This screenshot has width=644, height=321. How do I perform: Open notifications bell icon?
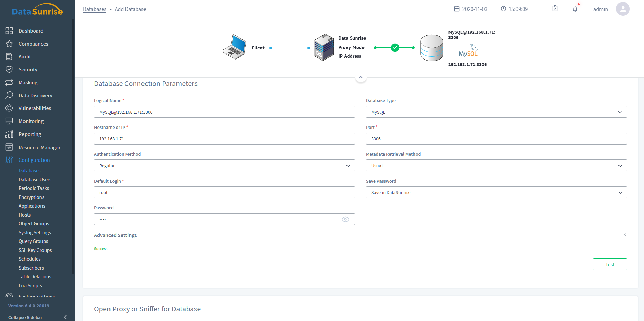pos(575,9)
